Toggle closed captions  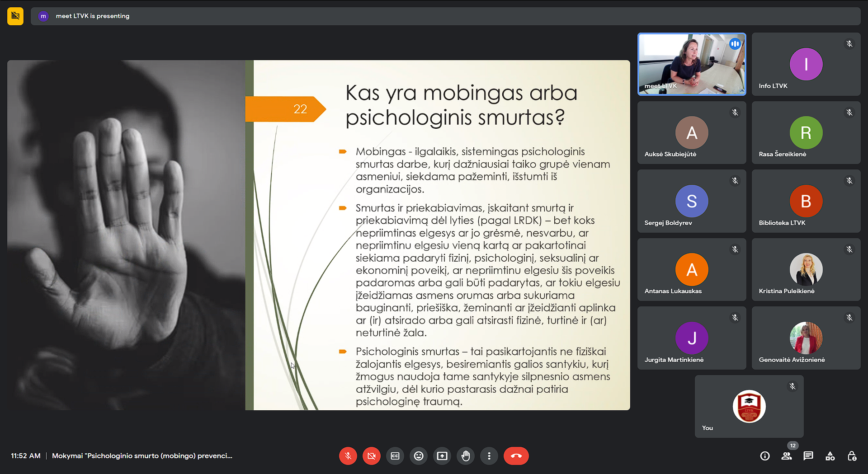(395, 456)
